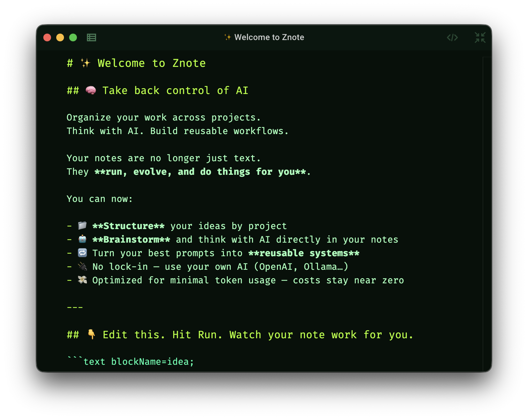Click the 'Welcome to Znote' window title

[264, 37]
